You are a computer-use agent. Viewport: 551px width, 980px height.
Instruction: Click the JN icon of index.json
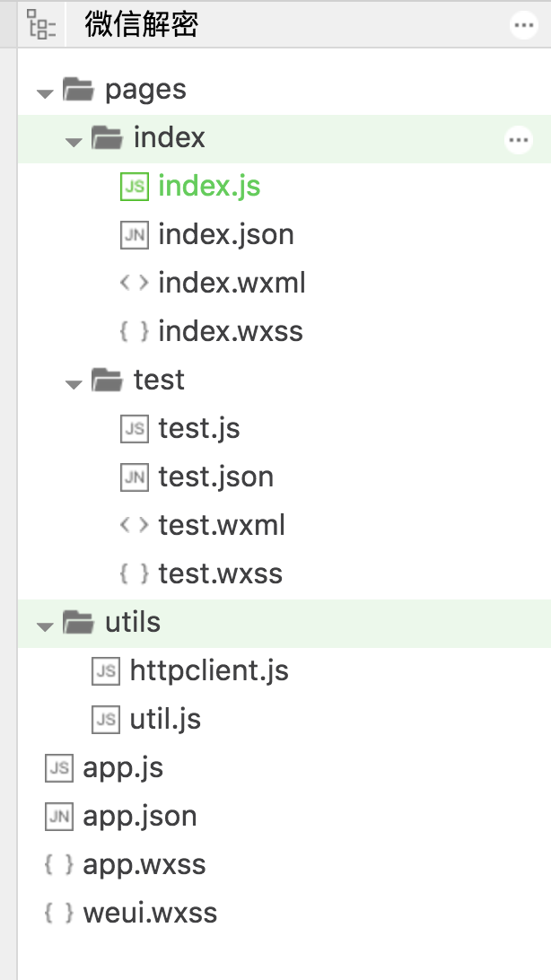coord(135,235)
